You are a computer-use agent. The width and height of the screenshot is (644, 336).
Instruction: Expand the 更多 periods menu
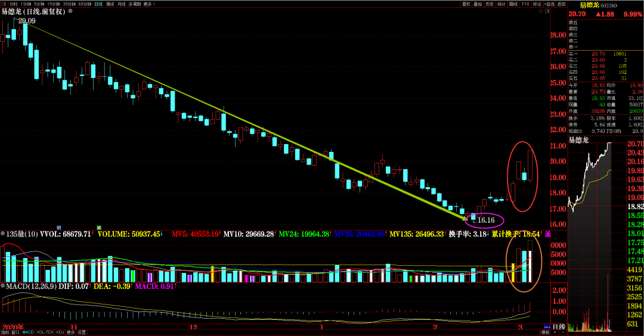tap(149, 4)
